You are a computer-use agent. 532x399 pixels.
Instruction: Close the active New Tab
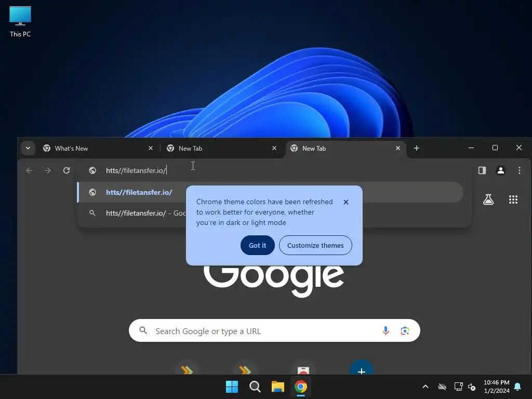(x=398, y=148)
